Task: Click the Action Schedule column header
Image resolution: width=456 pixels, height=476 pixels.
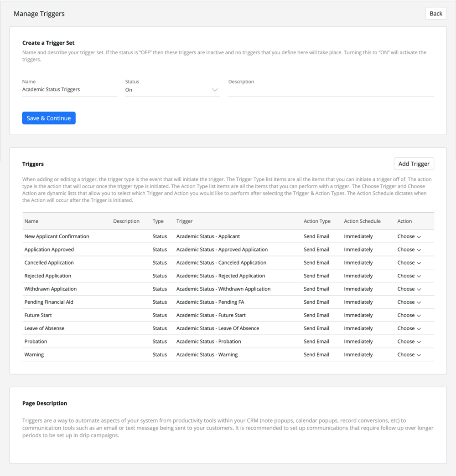Action: pos(362,221)
